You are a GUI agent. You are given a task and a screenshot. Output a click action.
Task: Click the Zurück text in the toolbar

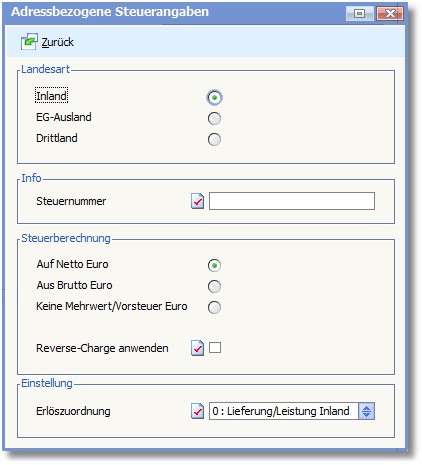point(58,42)
